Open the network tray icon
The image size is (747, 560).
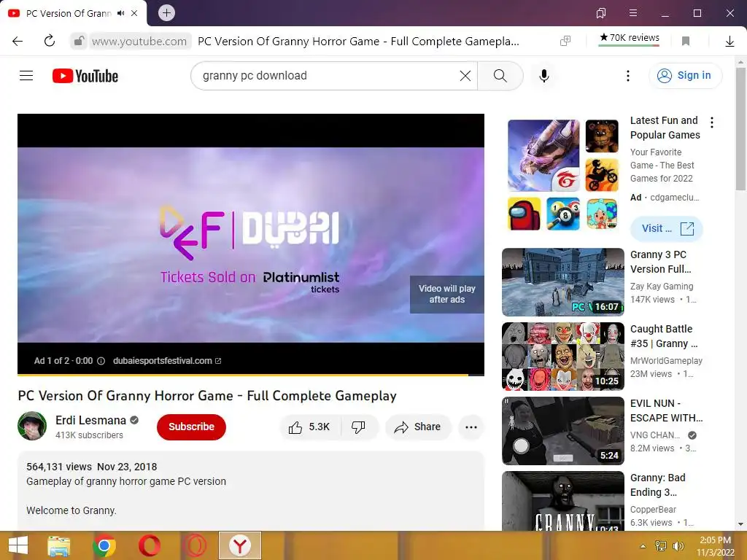point(661,546)
